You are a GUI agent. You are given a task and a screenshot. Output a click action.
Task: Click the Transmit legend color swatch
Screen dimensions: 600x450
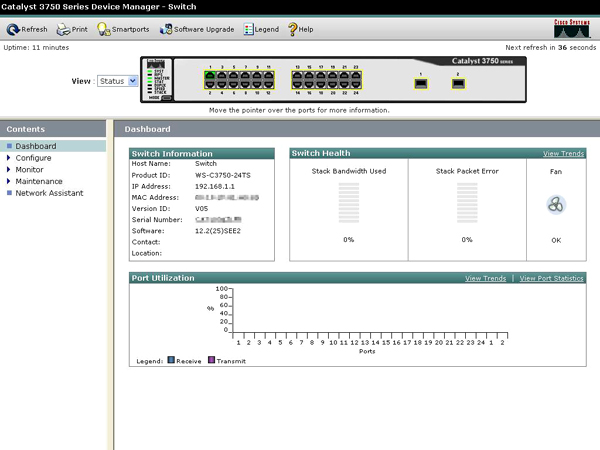click(211, 360)
